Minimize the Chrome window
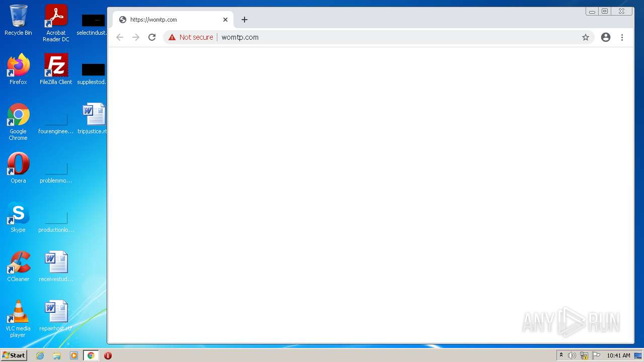644x362 pixels. coord(592,11)
